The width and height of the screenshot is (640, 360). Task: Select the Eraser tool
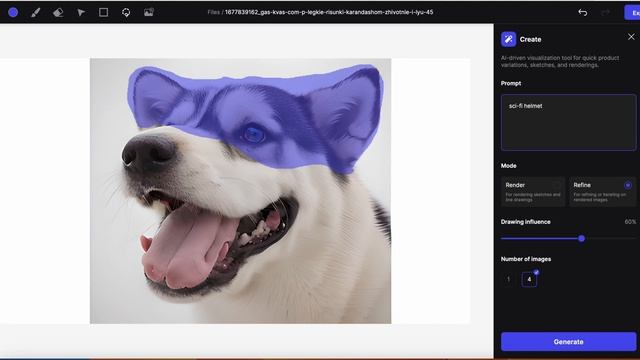pyautogui.click(x=58, y=12)
